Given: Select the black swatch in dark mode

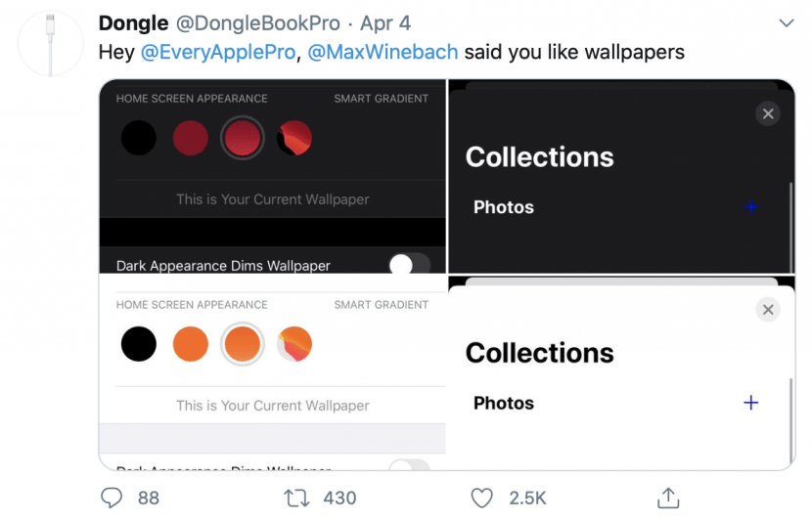Looking at the screenshot, I should point(139,138).
